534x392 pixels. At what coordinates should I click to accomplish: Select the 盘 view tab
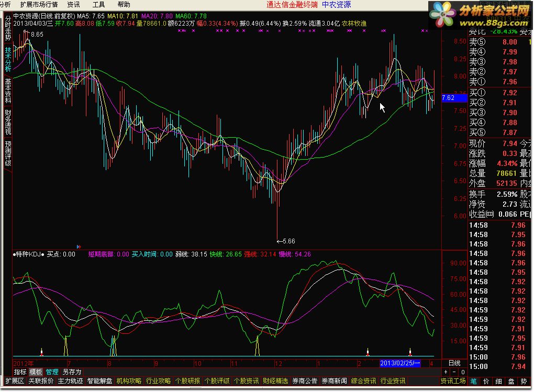coord(511,382)
